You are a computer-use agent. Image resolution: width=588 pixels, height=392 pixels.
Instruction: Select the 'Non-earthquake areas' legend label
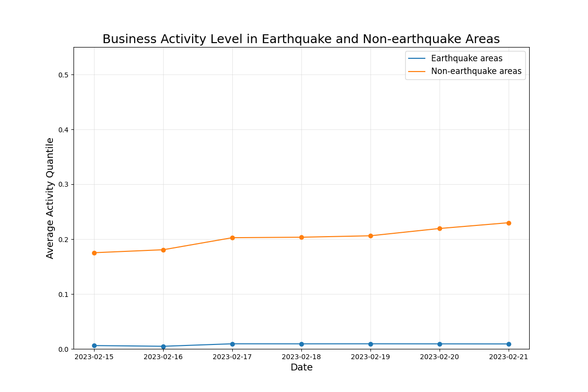(x=476, y=72)
